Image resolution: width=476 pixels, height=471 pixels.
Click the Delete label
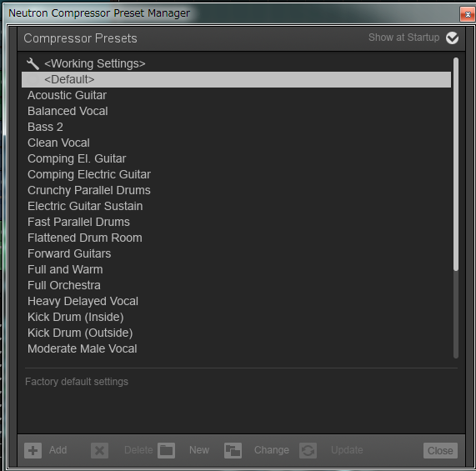tap(138, 450)
